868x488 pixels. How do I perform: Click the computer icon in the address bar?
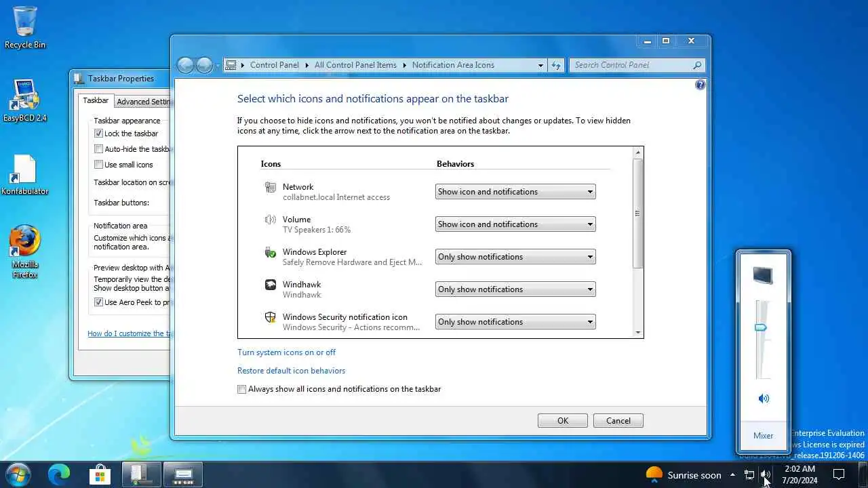pyautogui.click(x=231, y=65)
